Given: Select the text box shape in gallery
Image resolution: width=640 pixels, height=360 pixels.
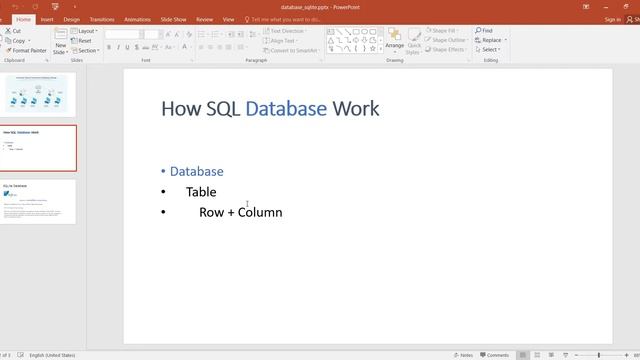Looking at the screenshot, I should point(331,32).
